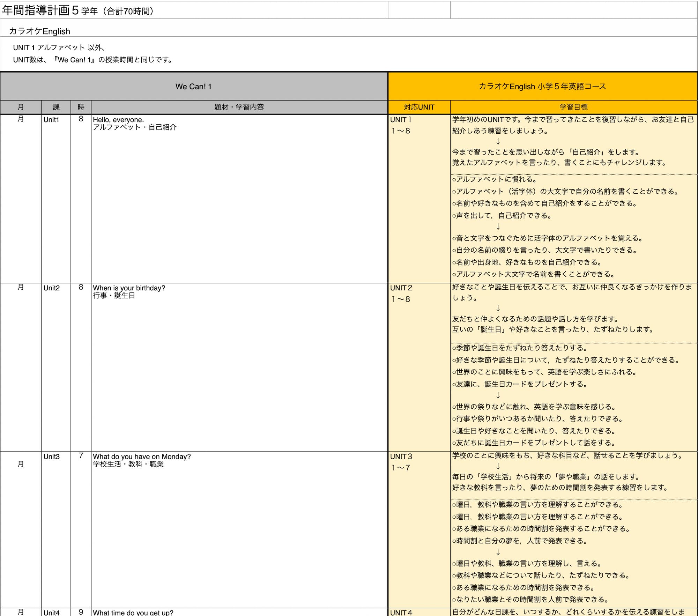Click the 課 column header
Viewport: 698px width, 616px height.
(x=56, y=107)
